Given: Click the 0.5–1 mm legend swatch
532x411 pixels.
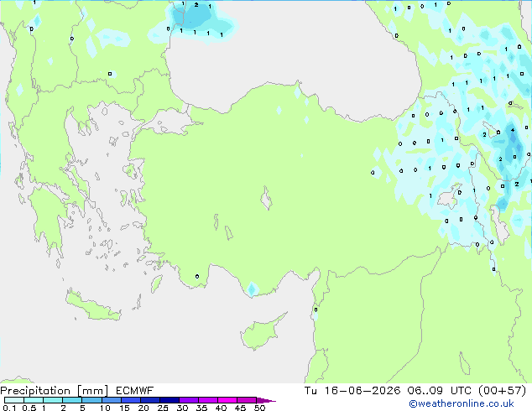Looking at the screenshot, I should coord(34,400).
